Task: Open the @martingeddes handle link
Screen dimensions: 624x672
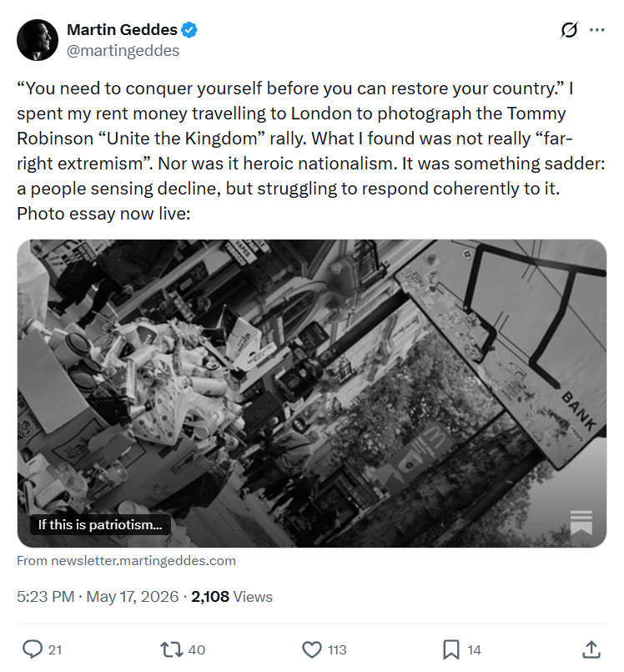Action: [x=123, y=51]
